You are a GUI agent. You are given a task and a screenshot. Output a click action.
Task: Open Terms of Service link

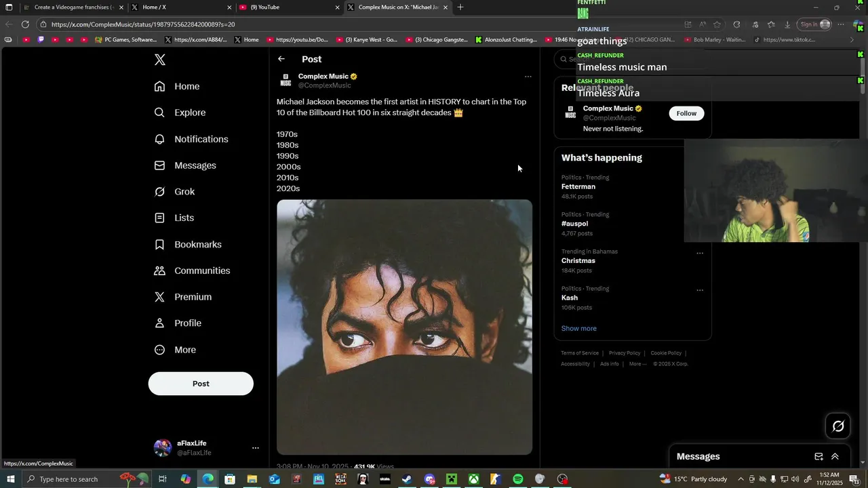click(x=580, y=353)
